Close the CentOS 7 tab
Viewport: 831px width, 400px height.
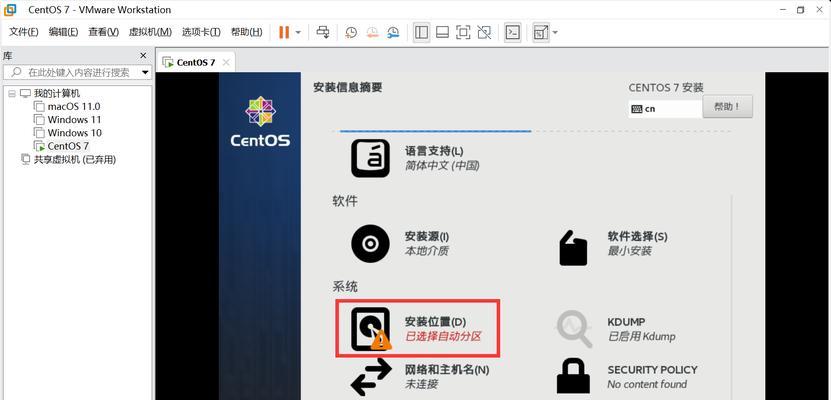pos(226,63)
